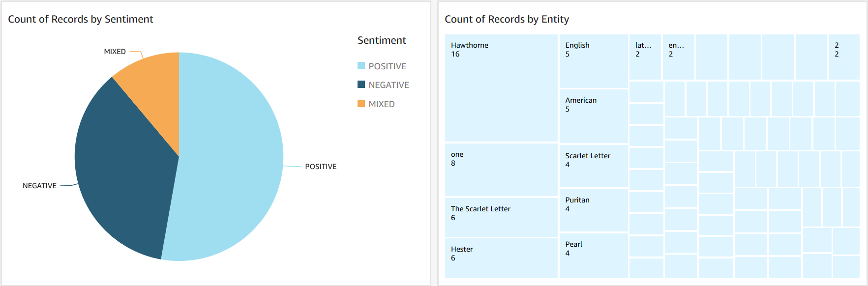Click the English treemap tile
This screenshot has width=868, height=286.
pos(594,61)
